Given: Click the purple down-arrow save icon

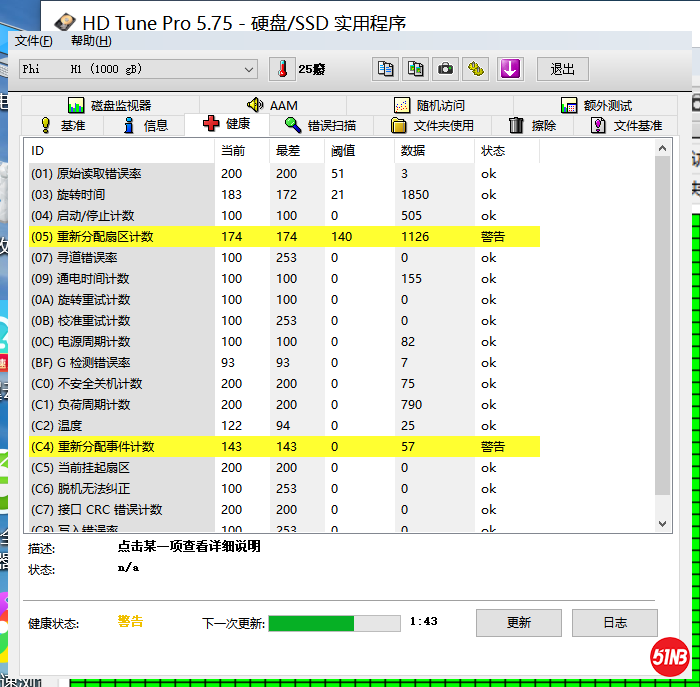Looking at the screenshot, I should 510,69.
